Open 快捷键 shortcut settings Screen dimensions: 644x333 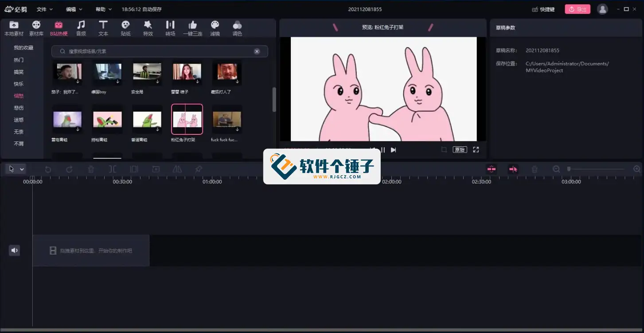[543, 9]
